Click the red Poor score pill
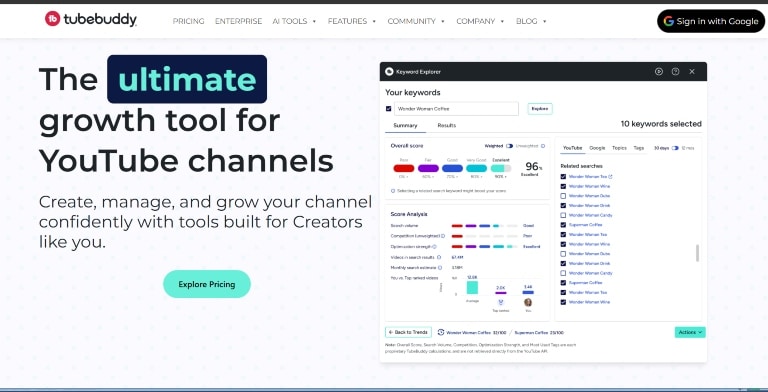The height and width of the screenshot is (392, 768). point(404,168)
